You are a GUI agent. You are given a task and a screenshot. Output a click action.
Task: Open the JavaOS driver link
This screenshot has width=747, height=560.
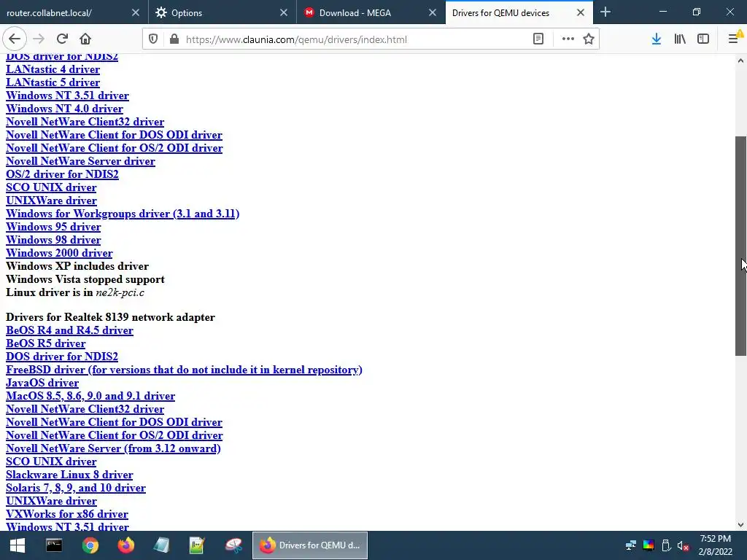coord(42,383)
